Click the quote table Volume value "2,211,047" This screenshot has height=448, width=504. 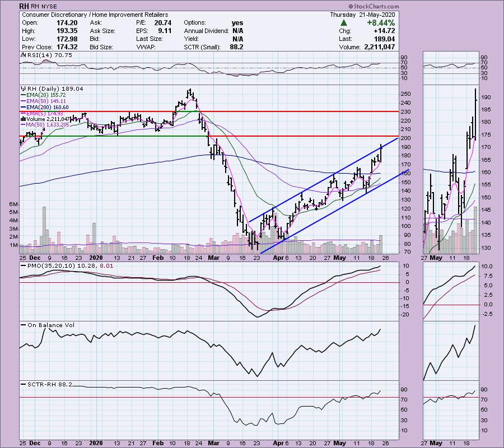(379, 47)
